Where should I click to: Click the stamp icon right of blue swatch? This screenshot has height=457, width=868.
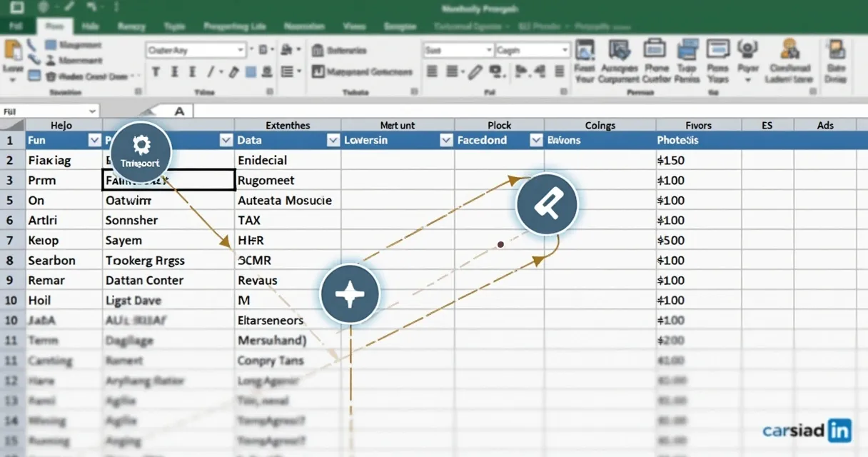[268, 72]
